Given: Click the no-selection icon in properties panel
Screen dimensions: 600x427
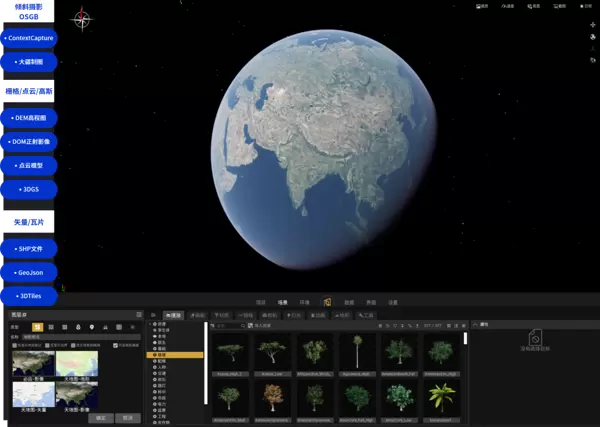Looking at the screenshot, I should (x=534, y=338).
